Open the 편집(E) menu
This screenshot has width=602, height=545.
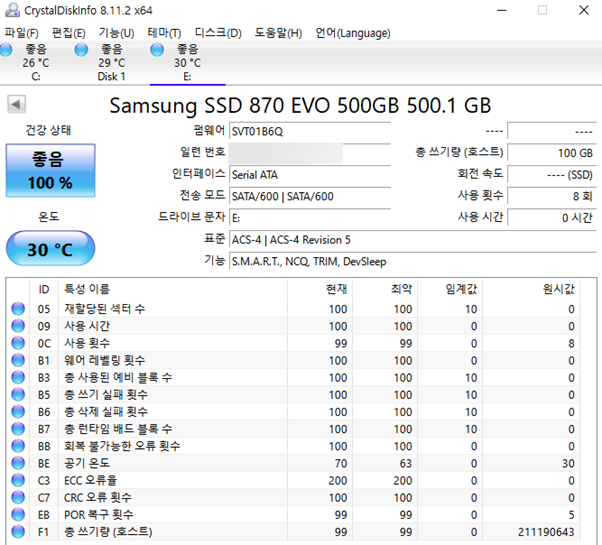coord(68,33)
